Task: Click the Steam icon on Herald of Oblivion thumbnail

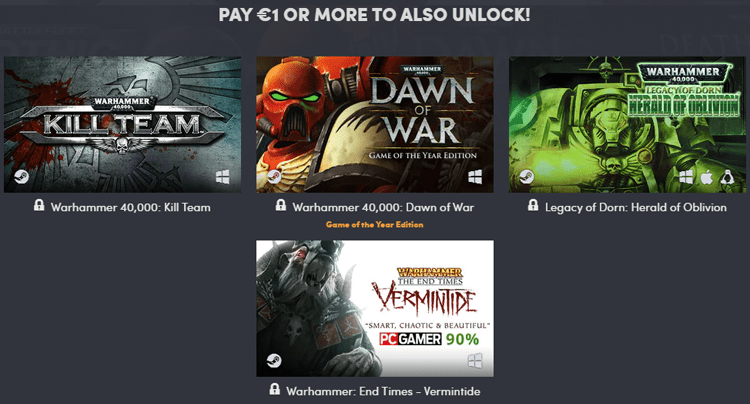Action: [527, 177]
